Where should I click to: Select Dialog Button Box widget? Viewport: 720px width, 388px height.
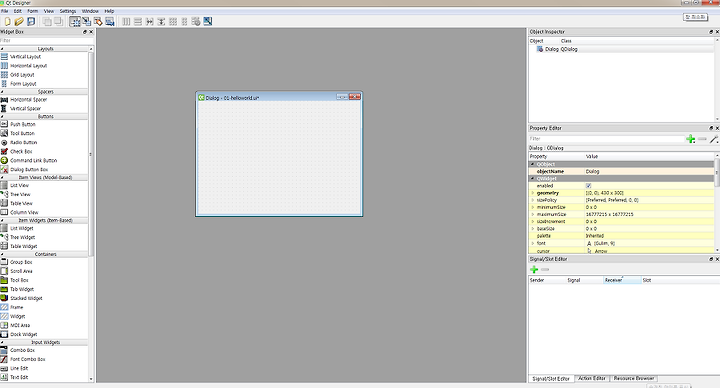(x=29, y=170)
